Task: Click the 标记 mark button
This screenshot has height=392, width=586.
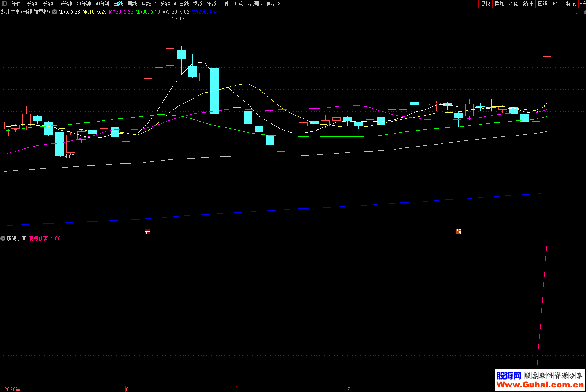Action: click(x=571, y=4)
